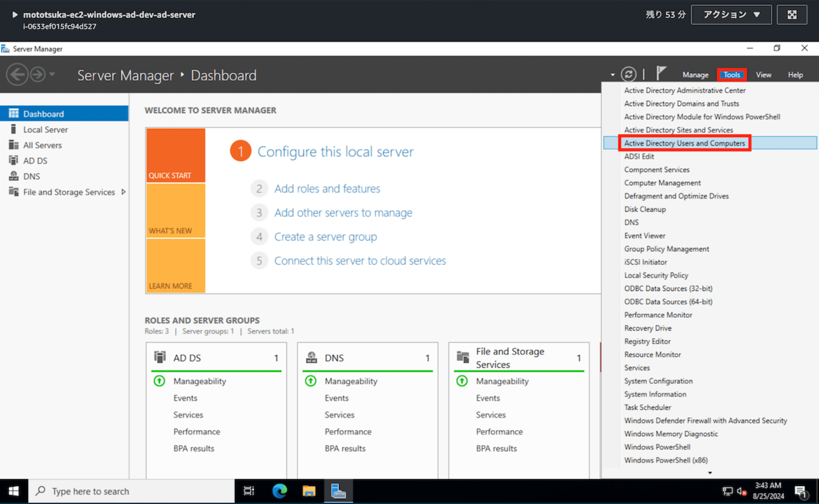Select the WHAT'S NEW tile
This screenshot has width=819, height=504.
tap(176, 210)
